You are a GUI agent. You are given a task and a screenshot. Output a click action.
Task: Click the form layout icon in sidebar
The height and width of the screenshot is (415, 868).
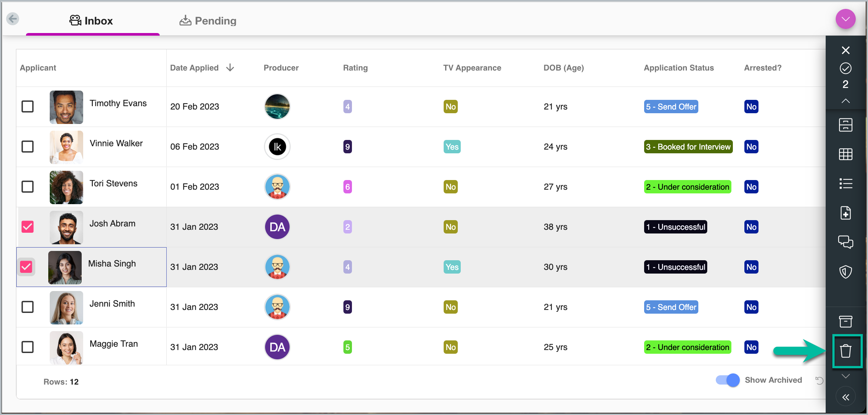845,125
